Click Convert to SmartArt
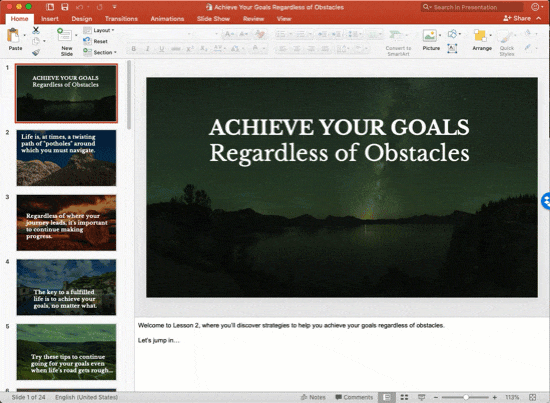The image size is (550, 403). [x=398, y=43]
